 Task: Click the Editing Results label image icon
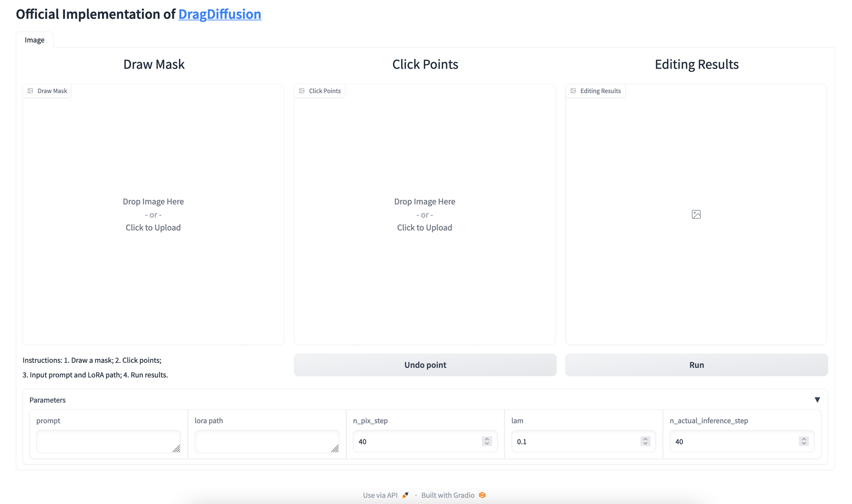[573, 91]
